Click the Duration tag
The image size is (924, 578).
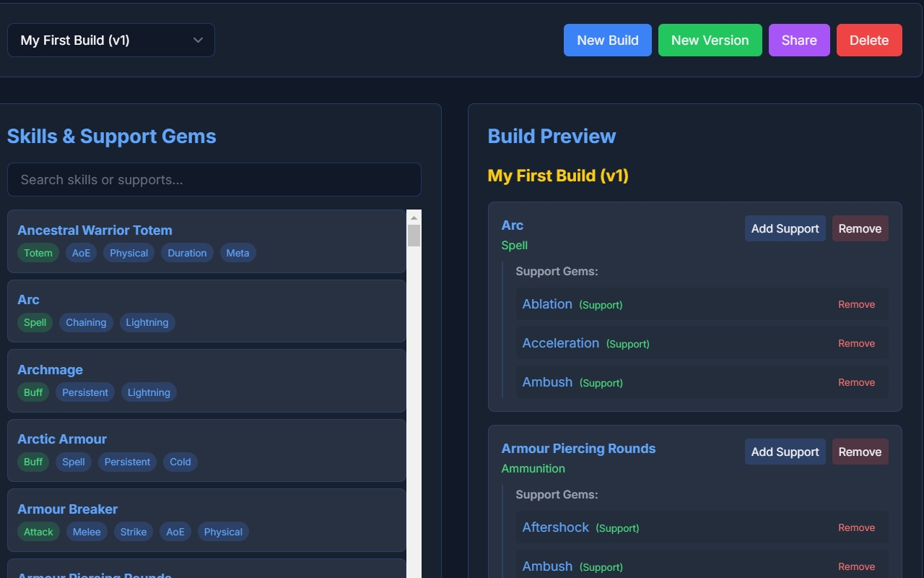(x=187, y=253)
